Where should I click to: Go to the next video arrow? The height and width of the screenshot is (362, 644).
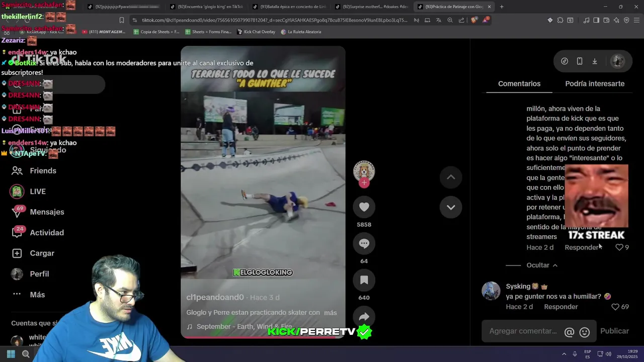451,207
